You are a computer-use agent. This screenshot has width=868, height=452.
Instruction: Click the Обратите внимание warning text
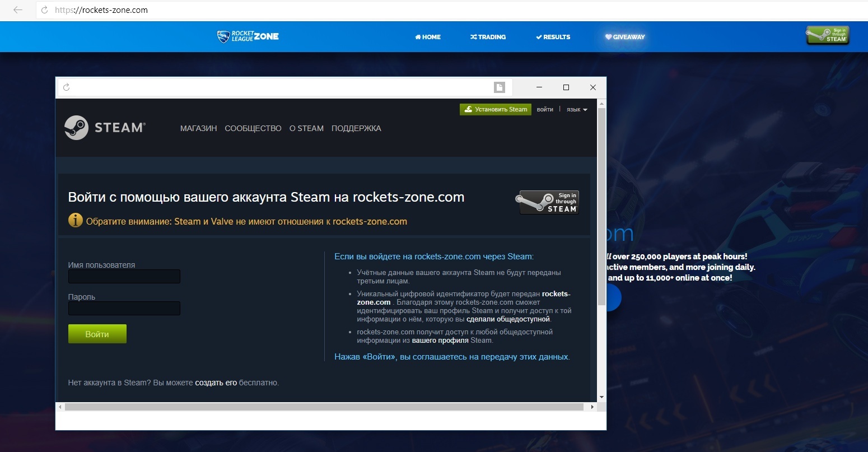[246, 221]
